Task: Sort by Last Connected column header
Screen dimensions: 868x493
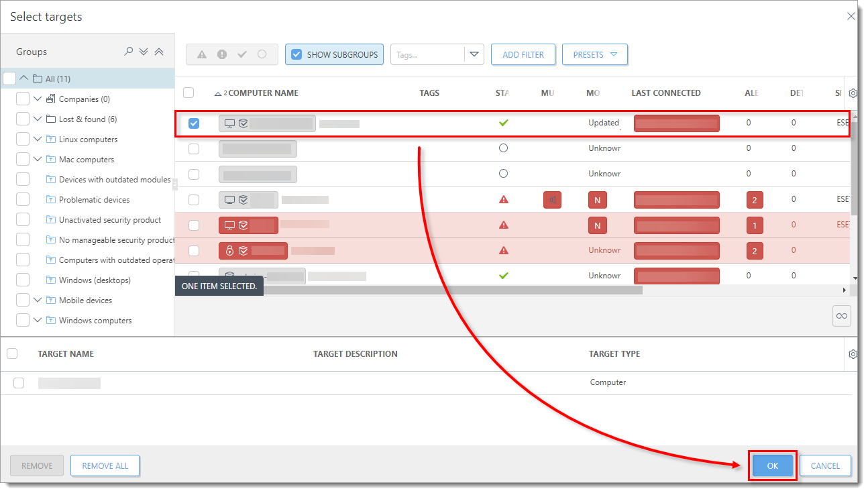Action: pos(665,93)
